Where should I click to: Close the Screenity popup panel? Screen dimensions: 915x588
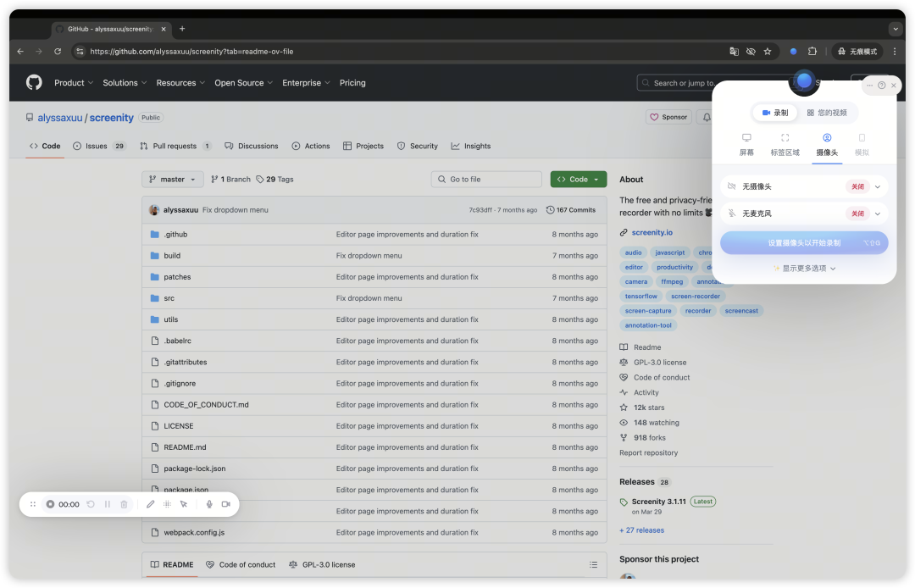coord(894,86)
